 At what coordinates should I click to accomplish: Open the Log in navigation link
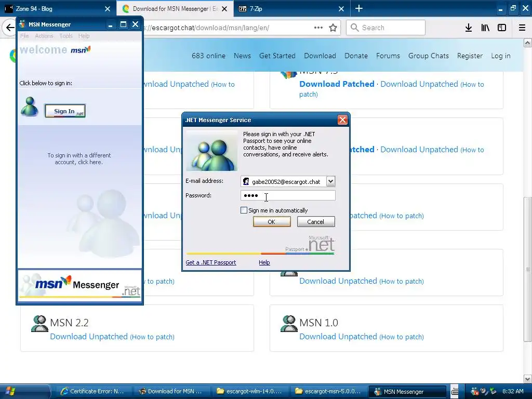(500, 56)
